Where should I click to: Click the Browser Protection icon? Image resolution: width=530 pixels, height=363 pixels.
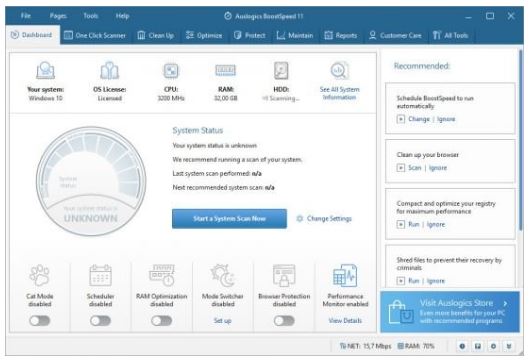click(x=284, y=275)
